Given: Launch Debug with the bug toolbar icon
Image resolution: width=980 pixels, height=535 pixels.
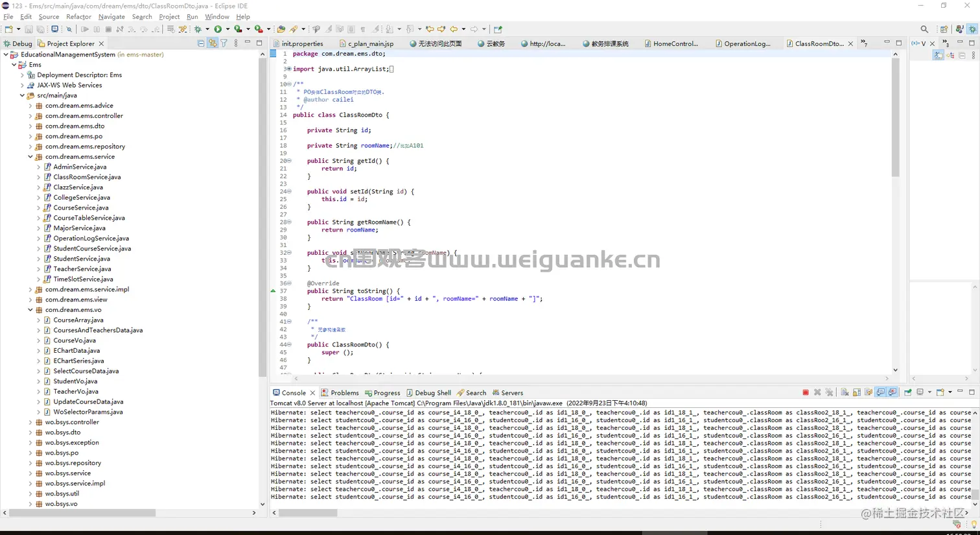Looking at the screenshot, I should (198, 29).
